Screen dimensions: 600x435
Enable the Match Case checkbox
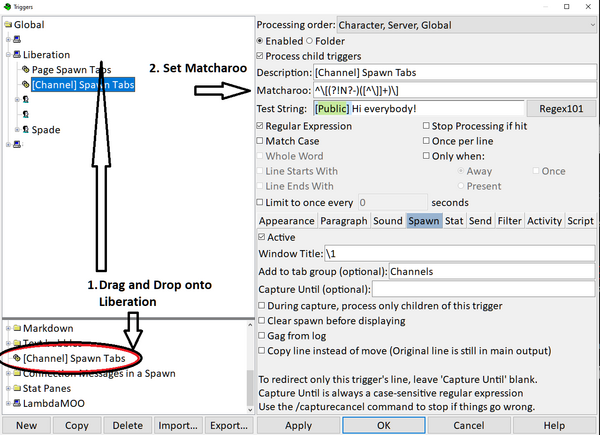coord(262,142)
